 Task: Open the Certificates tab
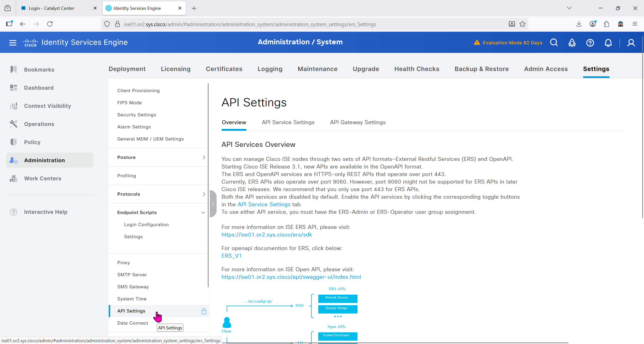click(x=224, y=69)
